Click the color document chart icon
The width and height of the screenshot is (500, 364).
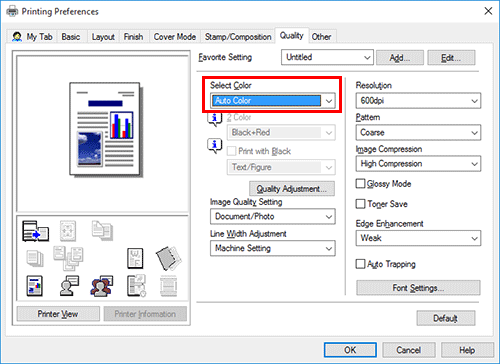(x=35, y=286)
